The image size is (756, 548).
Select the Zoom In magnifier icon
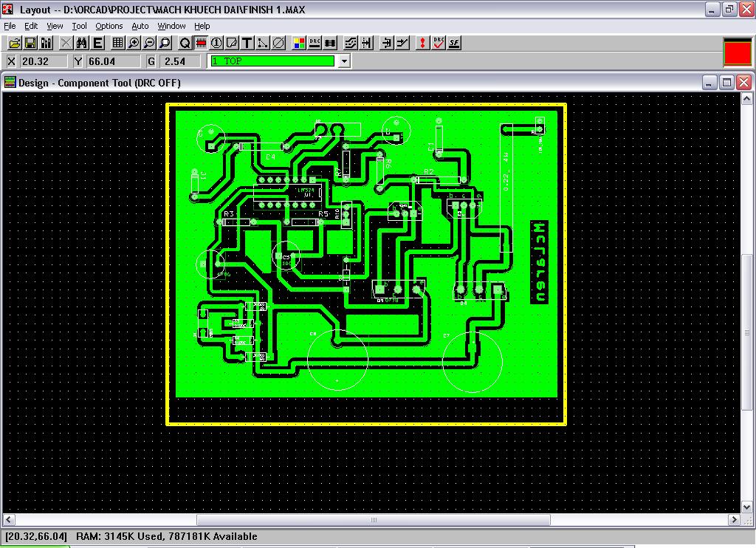coord(134,44)
